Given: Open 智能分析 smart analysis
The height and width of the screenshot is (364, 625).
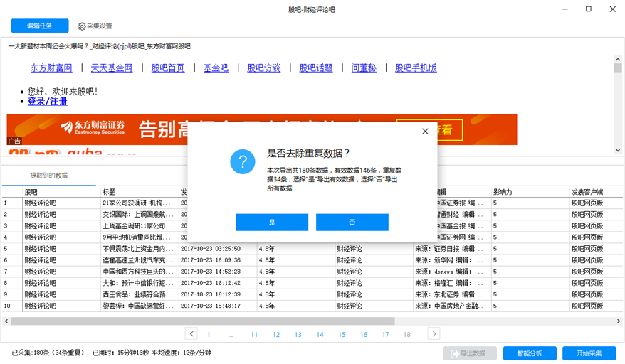Looking at the screenshot, I should point(530,353).
